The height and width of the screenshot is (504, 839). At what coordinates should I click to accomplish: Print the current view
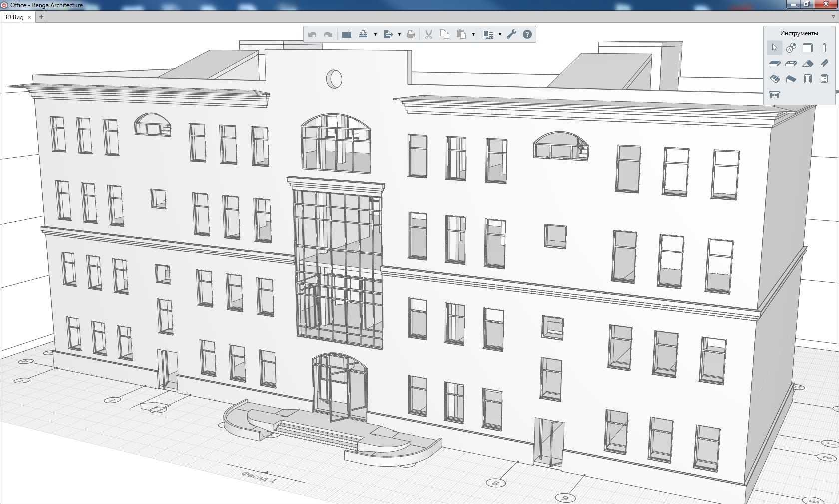tap(411, 34)
